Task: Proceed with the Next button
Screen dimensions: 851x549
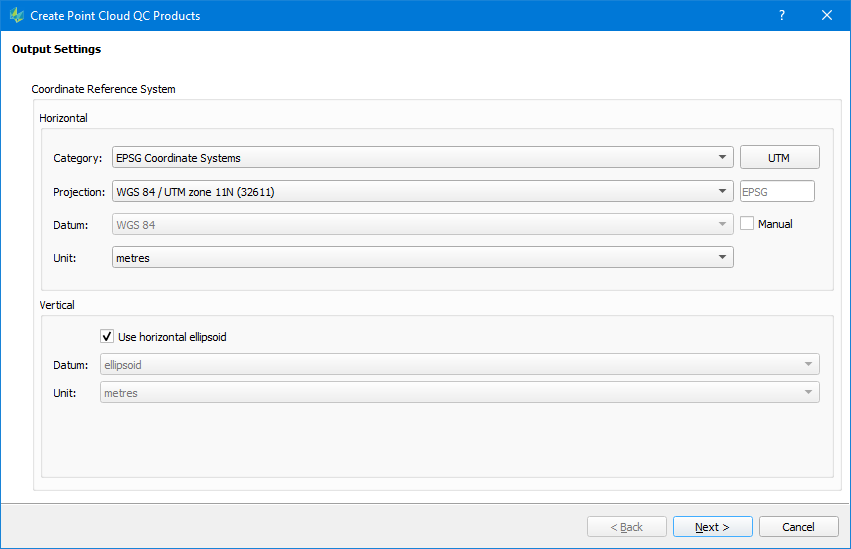Action: 713,527
